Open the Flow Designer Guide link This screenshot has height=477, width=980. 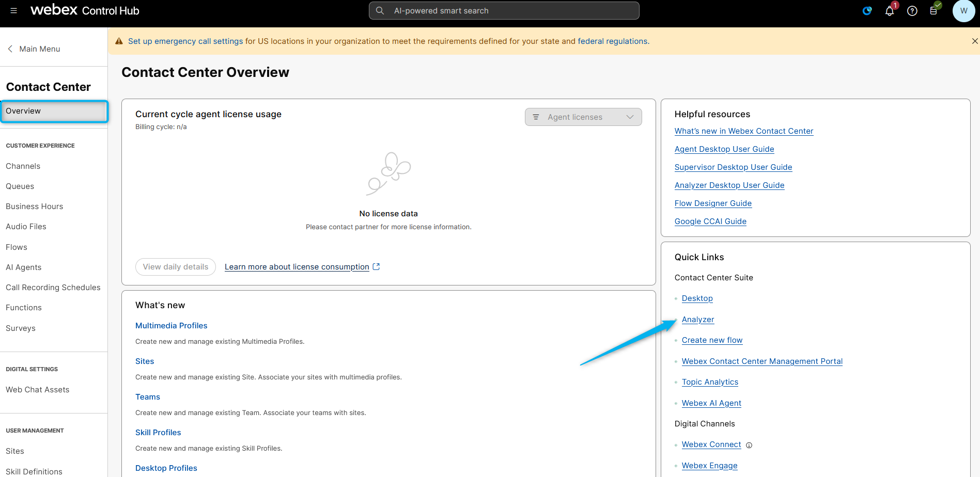click(712, 203)
